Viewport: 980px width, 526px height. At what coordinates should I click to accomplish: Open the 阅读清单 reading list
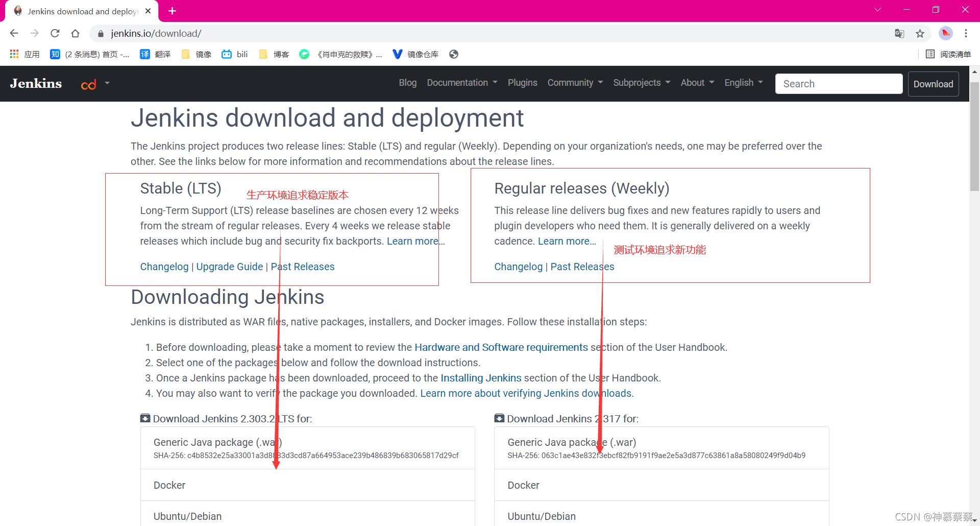click(x=948, y=54)
